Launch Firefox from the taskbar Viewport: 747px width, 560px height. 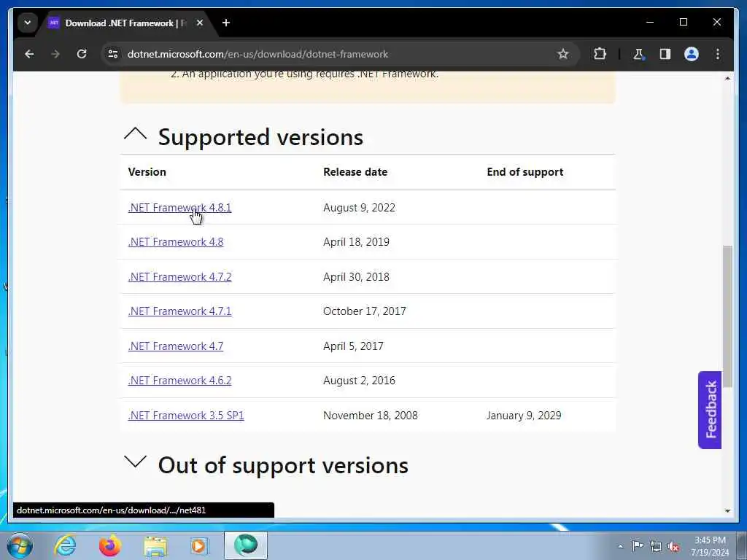pyautogui.click(x=110, y=545)
